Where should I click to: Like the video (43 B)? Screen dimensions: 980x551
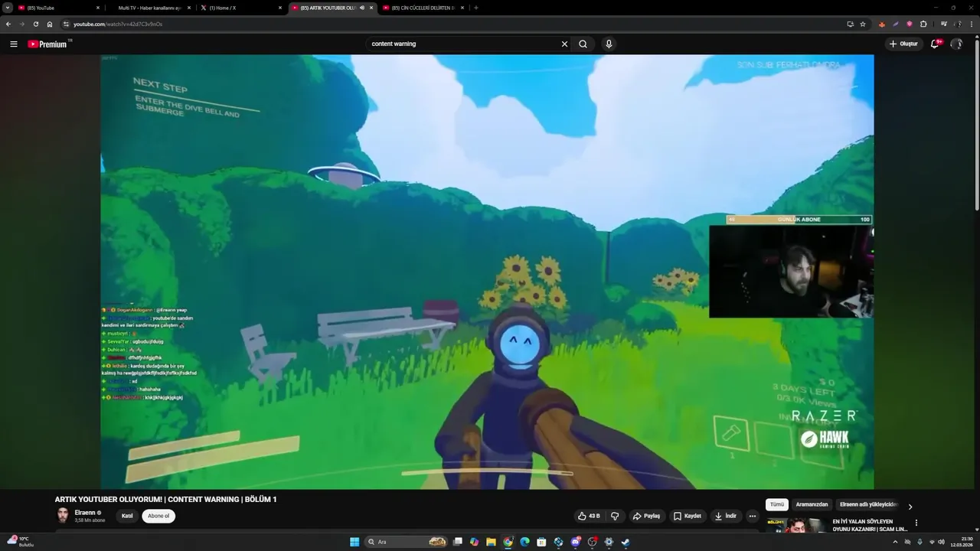tap(589, 516)
